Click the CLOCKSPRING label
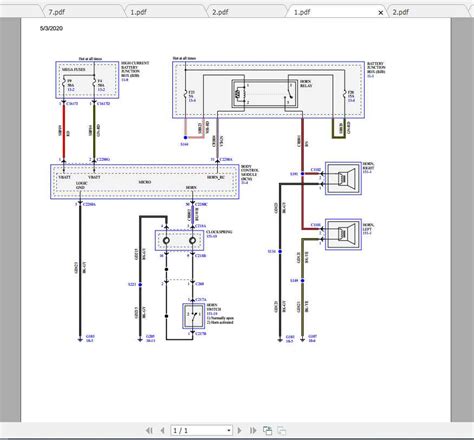 [219, 232]
